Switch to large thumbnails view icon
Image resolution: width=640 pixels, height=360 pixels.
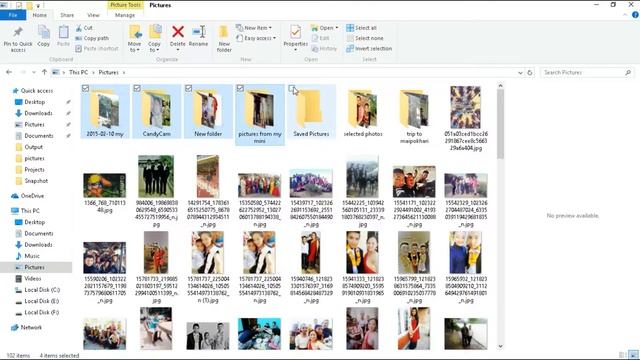(633, 355)
